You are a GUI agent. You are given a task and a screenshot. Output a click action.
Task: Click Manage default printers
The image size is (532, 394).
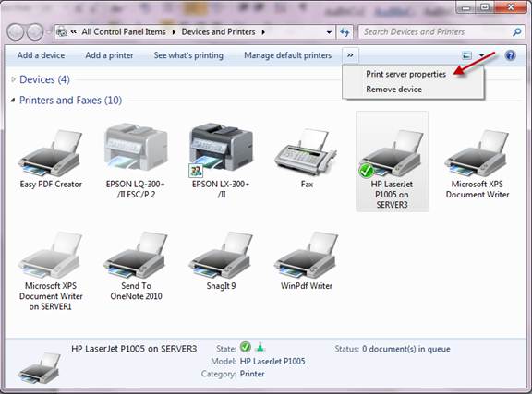[x=288, y=55]
